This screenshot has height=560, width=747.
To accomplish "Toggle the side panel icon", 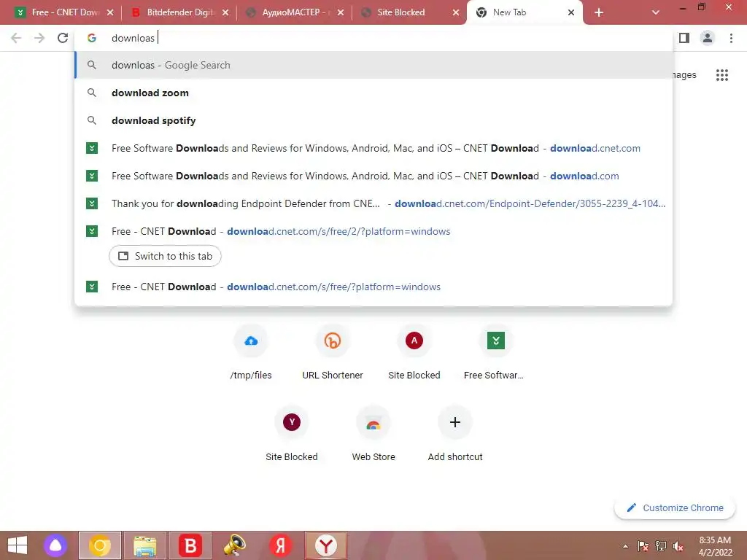I will (x=684, y=38).
